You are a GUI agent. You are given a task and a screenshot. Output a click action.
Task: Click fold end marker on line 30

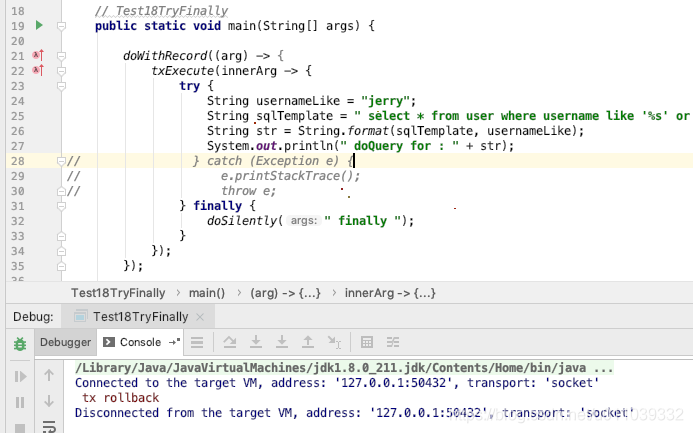61,191
